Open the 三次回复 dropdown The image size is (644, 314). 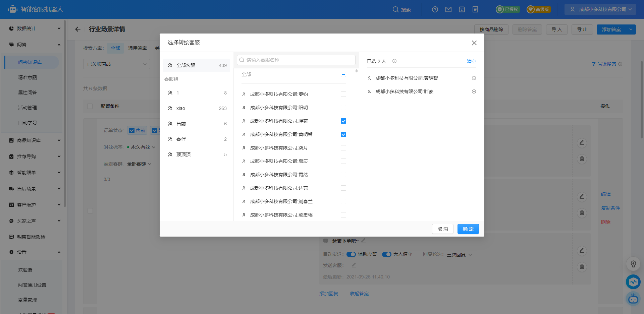click(459, 255)
